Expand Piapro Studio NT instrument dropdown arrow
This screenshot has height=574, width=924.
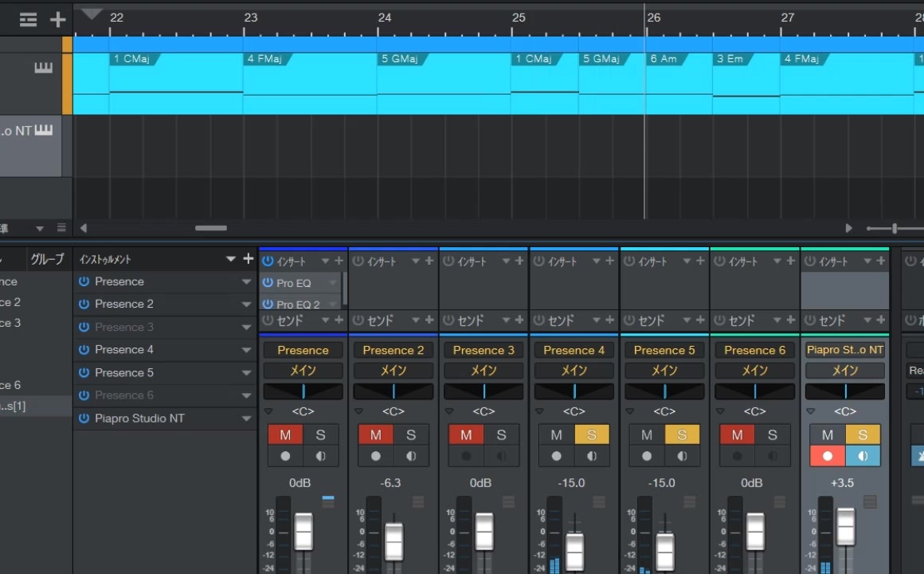246,418
